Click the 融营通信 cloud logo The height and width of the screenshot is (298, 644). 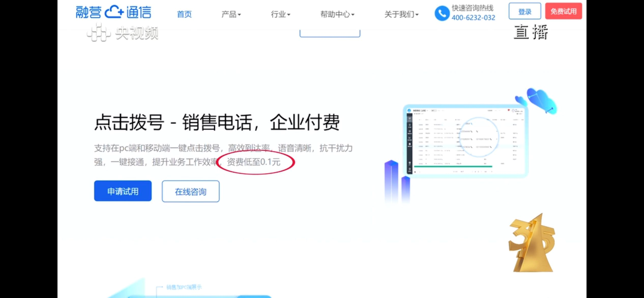[113, 12]
